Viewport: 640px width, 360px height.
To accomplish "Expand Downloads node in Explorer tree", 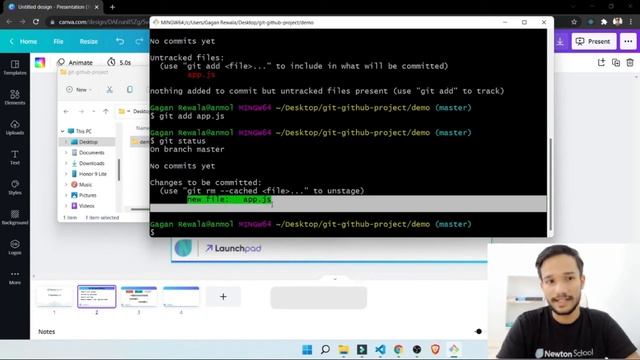I will click(66, 163).
